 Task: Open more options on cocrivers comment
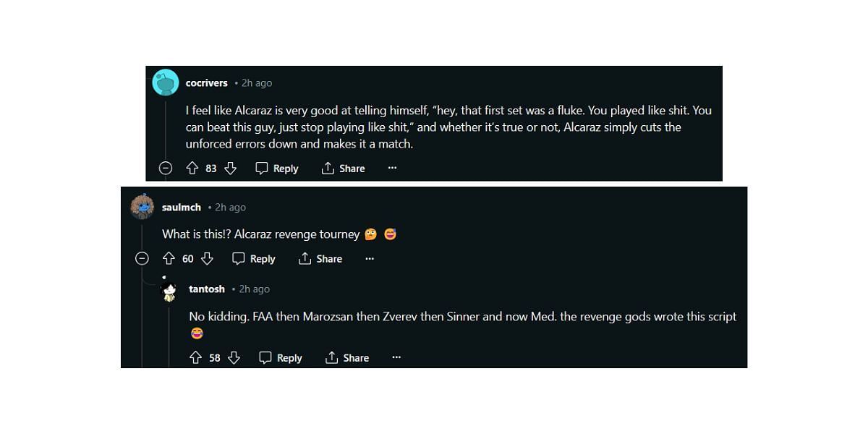pyautogui.click(x=392, y=169)
